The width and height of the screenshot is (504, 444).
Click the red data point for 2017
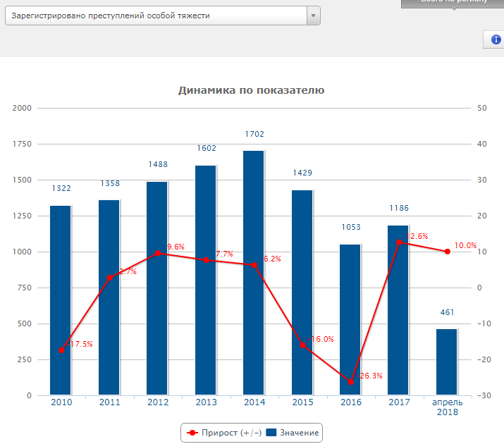[399, 242]
